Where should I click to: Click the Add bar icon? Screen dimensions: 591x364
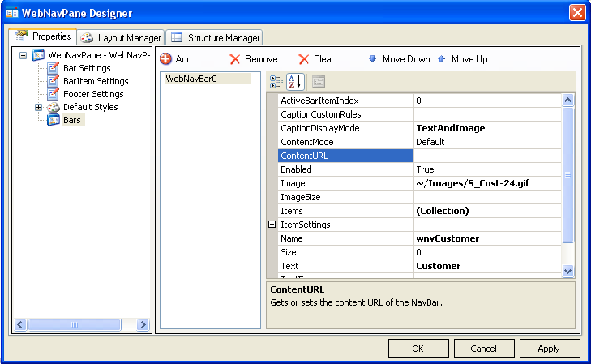(x=166, y=59)
